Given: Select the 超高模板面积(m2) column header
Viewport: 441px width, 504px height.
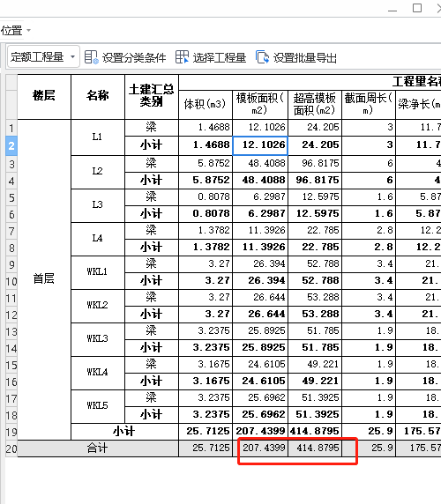Looking at the screenshot, I should coord(315,105).
